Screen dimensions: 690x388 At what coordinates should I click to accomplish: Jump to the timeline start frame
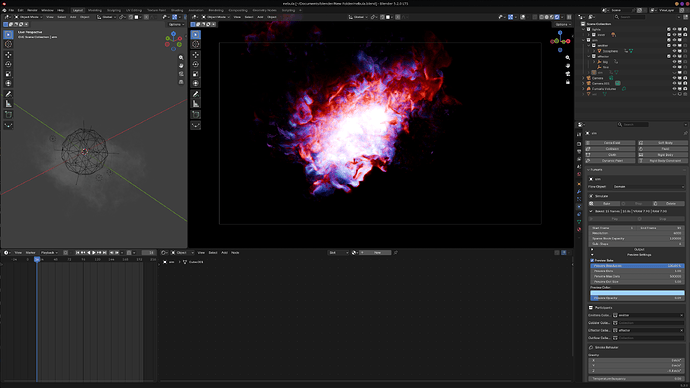[78, 253]
